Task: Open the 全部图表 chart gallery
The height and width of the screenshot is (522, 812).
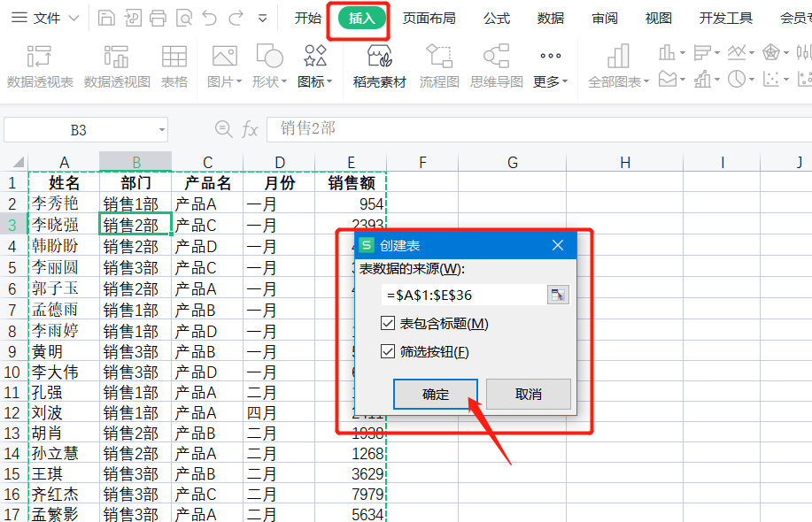Action: (618, 66)
